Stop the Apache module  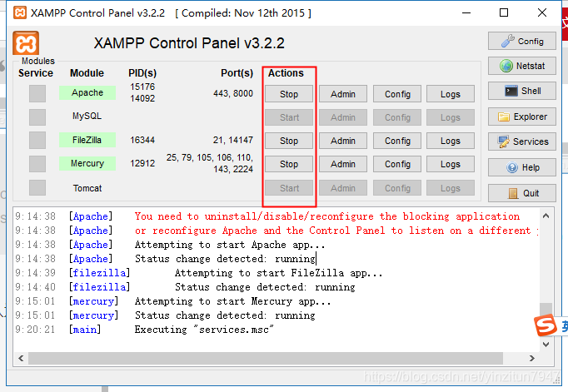coord(289,94)
